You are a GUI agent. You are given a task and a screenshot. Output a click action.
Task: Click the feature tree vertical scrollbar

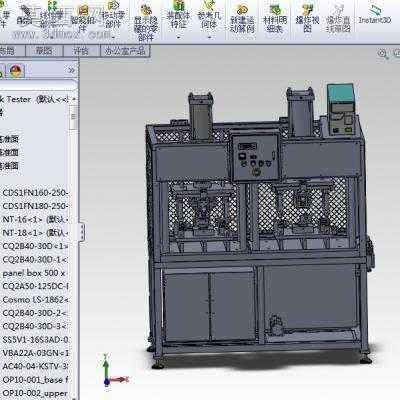(x=74, y=117)
